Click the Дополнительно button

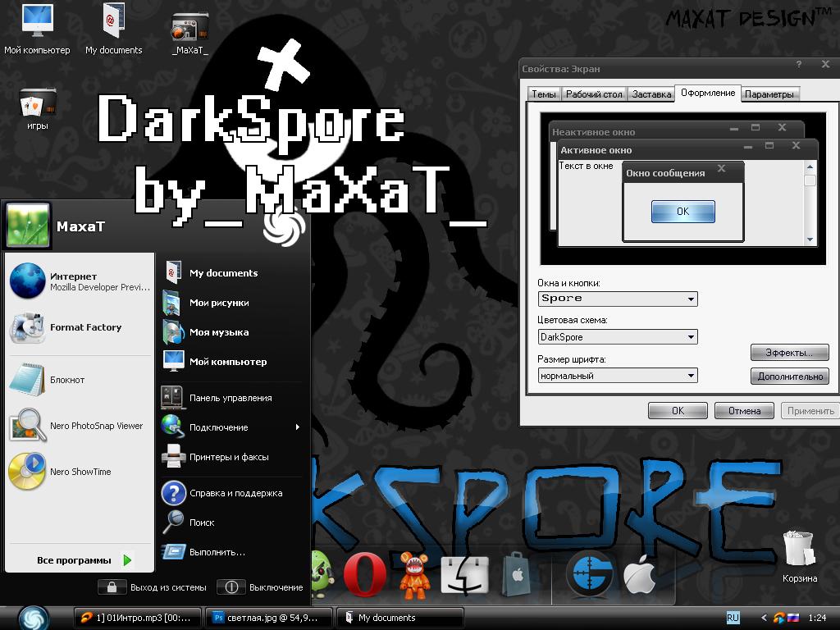coord(790,376)
